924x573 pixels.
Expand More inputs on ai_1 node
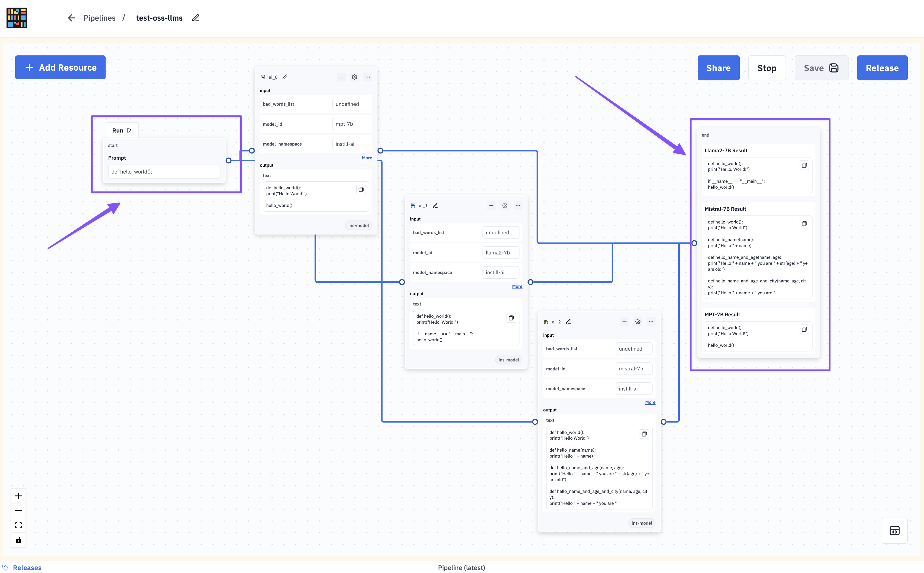tap(517, 286)
